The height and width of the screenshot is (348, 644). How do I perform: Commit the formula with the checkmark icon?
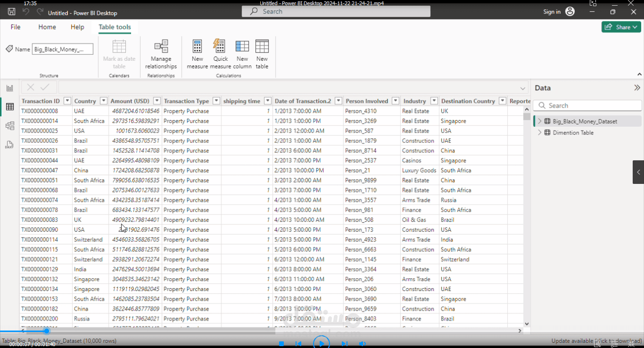click(x=45, y=87)
